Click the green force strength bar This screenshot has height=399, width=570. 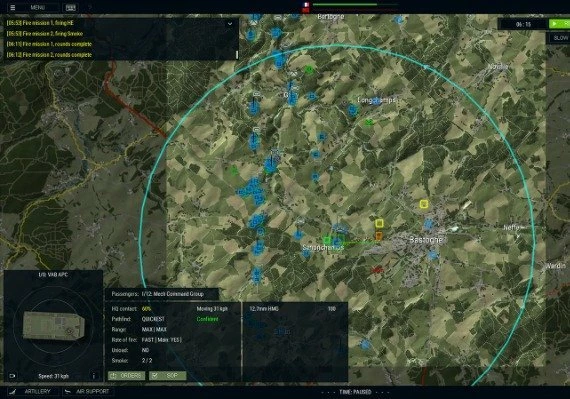pyautogui.click(x=345, y=4)
